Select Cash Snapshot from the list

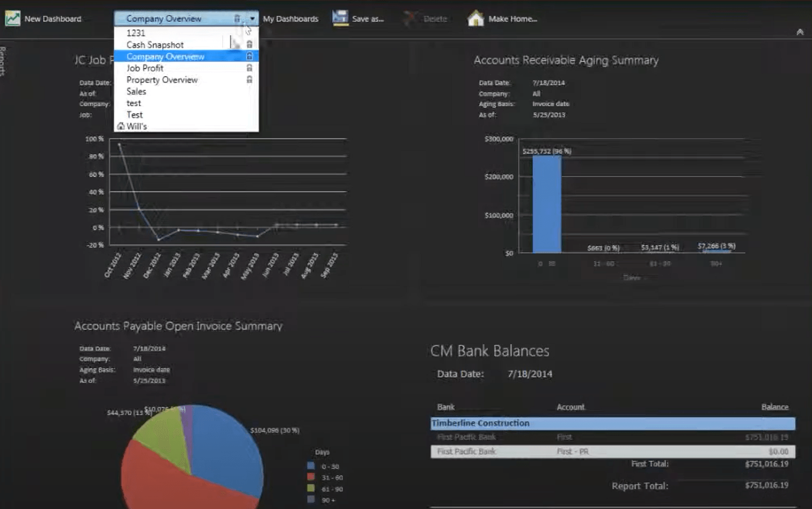tap(186, 45)
